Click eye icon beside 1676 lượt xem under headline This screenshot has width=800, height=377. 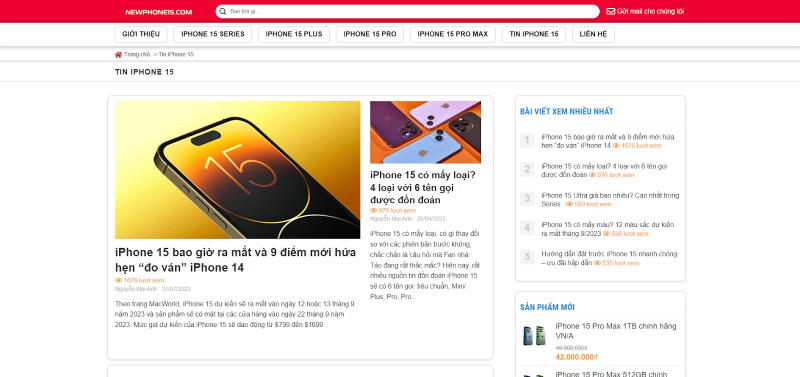118,281
